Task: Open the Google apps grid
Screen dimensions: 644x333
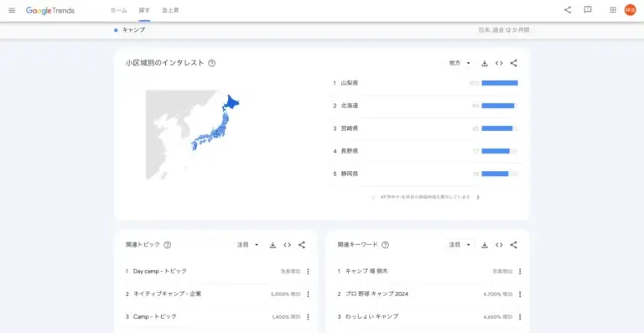Action: tap(613, 10)
